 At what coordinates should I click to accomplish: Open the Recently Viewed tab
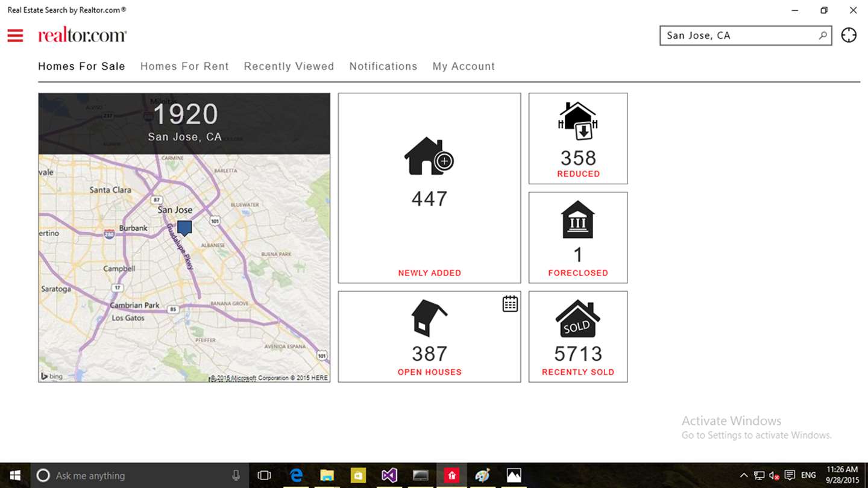coord(289,66)
